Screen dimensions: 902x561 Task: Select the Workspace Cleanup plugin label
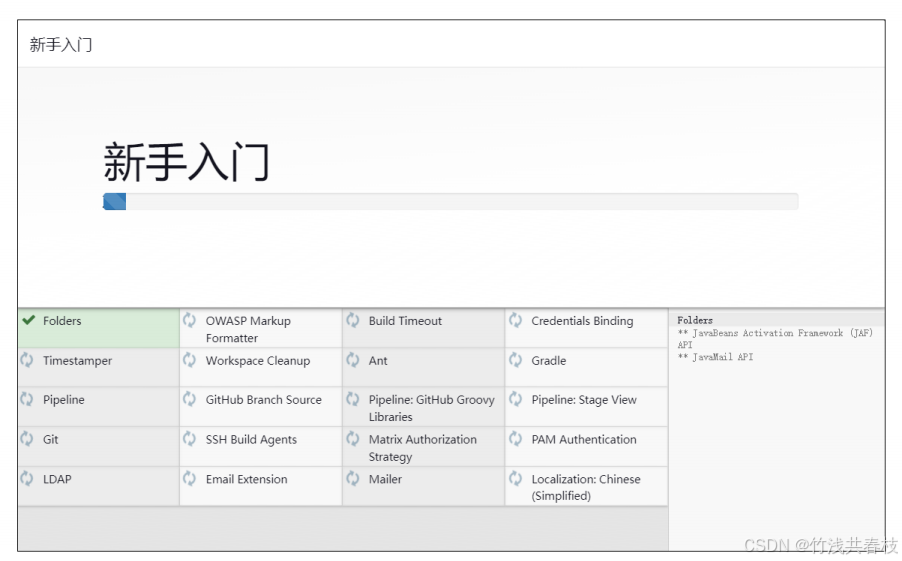click(258, 361)
